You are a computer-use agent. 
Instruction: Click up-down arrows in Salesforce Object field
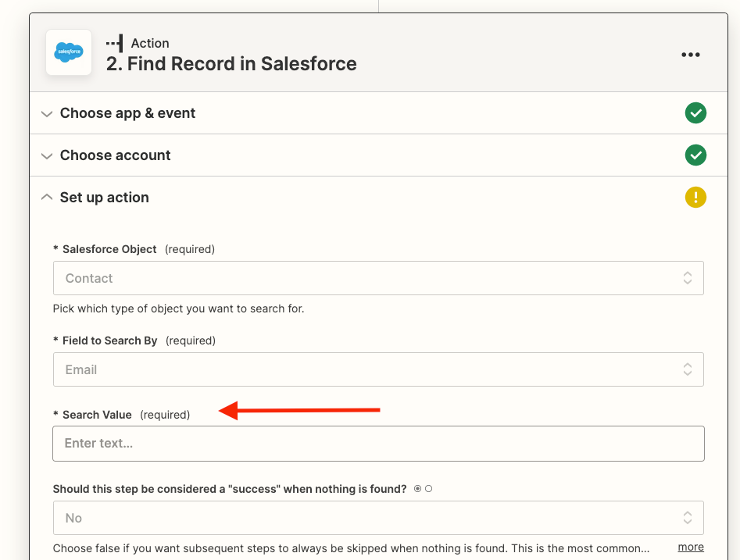click(688, 278)
